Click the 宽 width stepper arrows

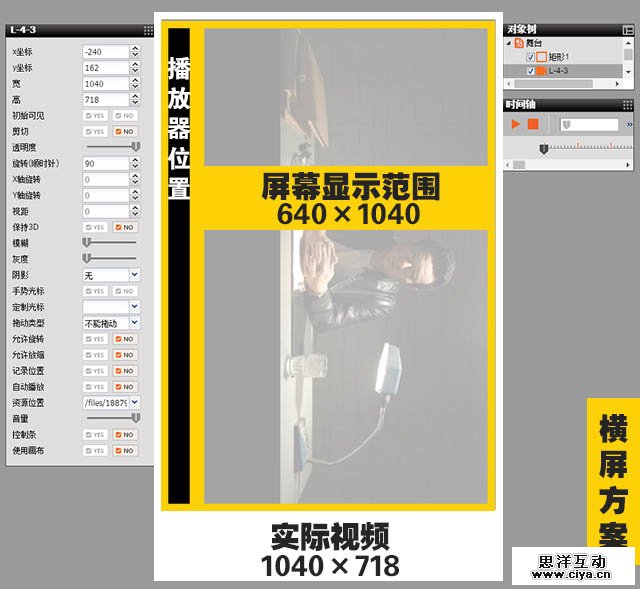[135, 84]
